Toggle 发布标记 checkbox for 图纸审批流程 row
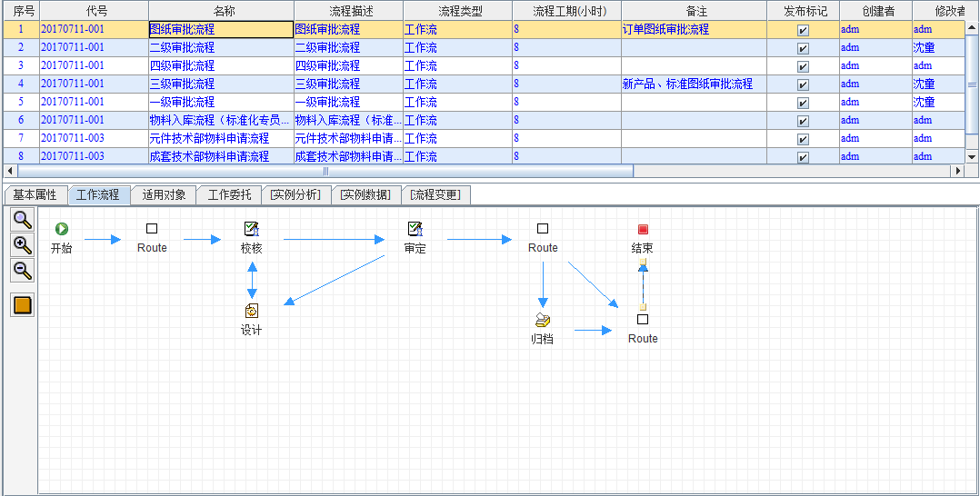This screenshot has width=980, height=496. click(x=803, y=30)
